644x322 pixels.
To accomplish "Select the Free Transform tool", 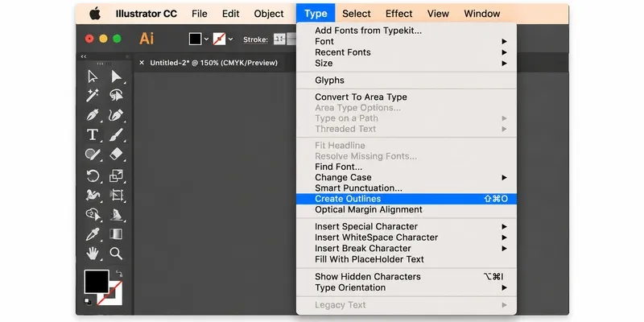I will click(x=116, y=195).
